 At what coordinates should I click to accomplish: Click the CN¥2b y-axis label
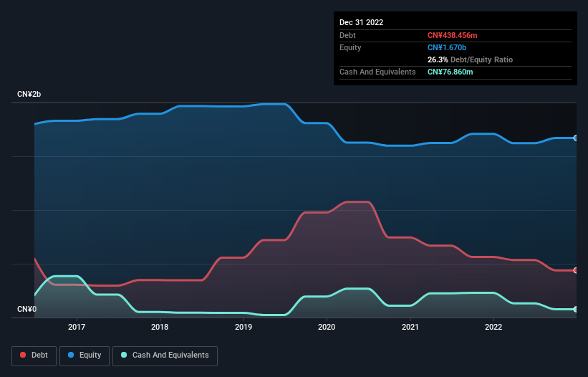coord(29,94)
